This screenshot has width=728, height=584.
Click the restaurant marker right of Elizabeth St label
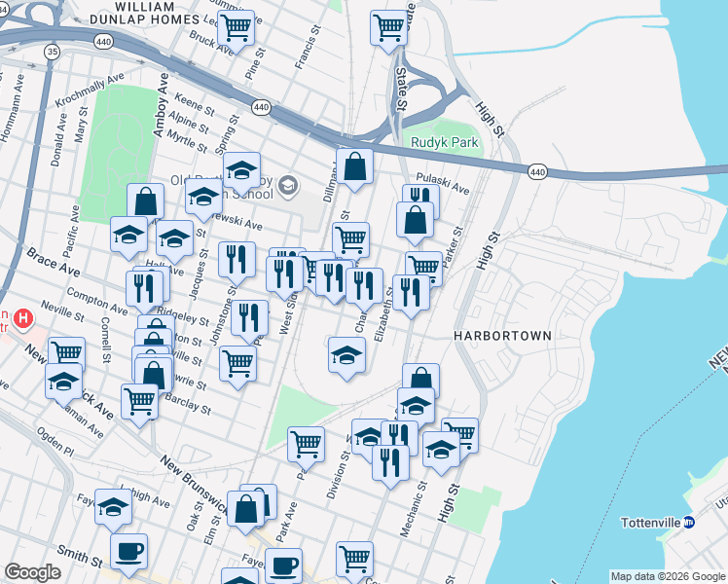411,296
